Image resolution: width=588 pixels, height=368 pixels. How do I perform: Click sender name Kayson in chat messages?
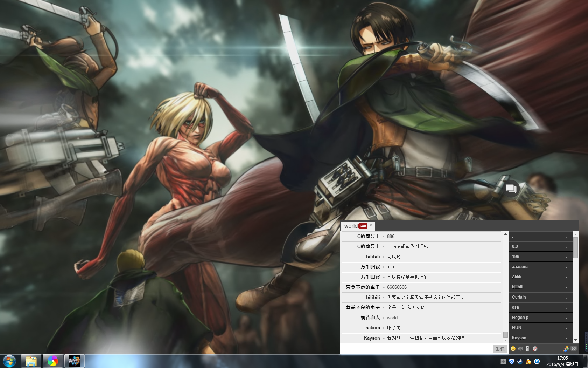point(372,338)
